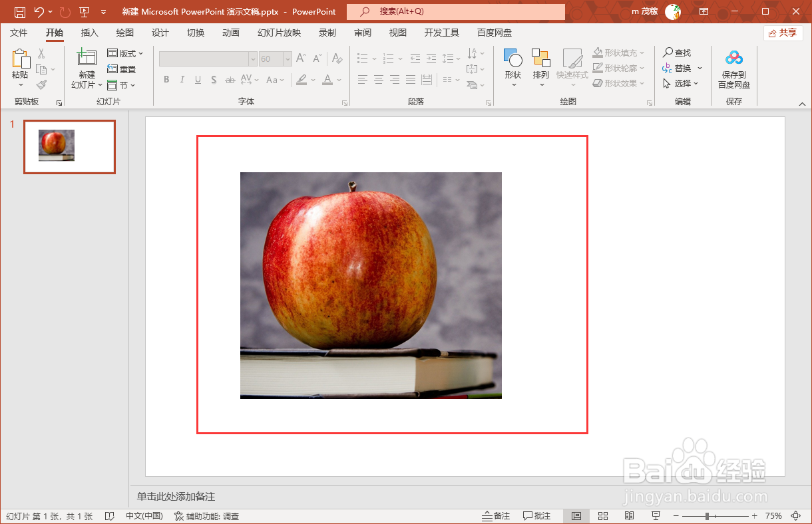Convert to SmartArt icon in paragraph group

477,84
